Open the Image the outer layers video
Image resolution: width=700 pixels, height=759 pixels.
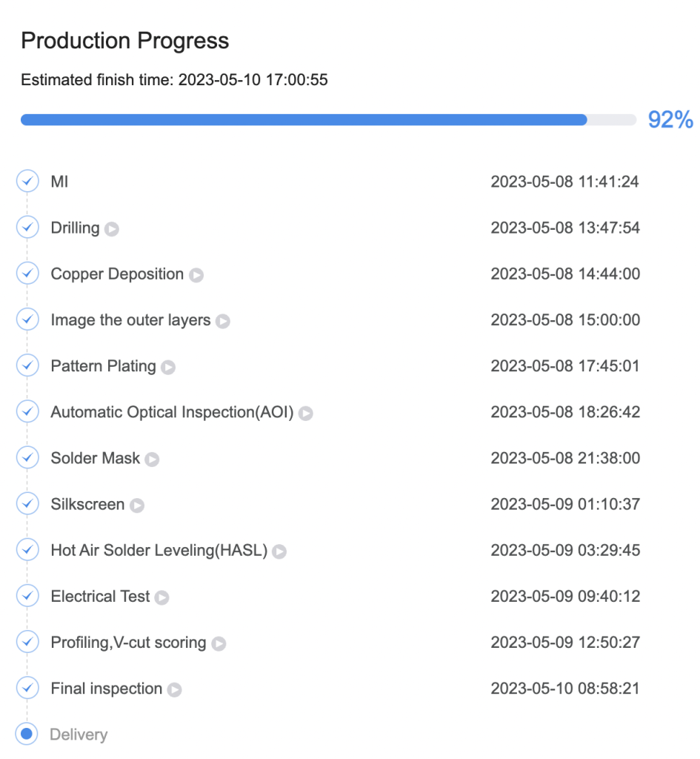click(x=222, y=321)
